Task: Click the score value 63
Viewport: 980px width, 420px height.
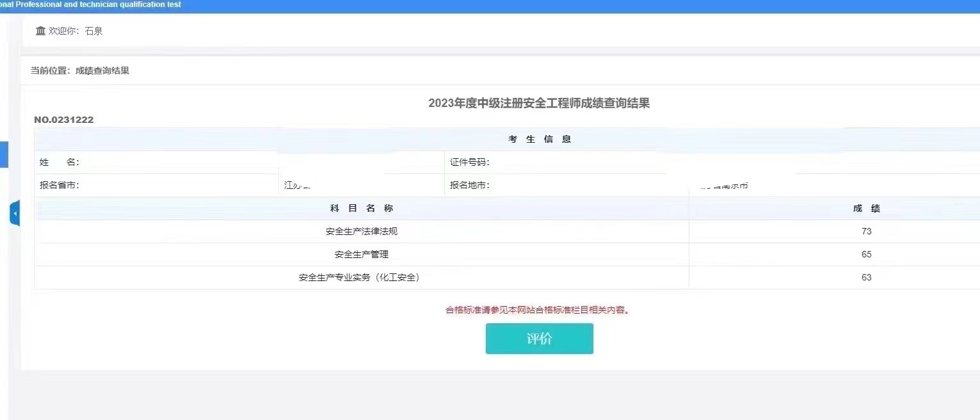Action: (x=867, y=277)
